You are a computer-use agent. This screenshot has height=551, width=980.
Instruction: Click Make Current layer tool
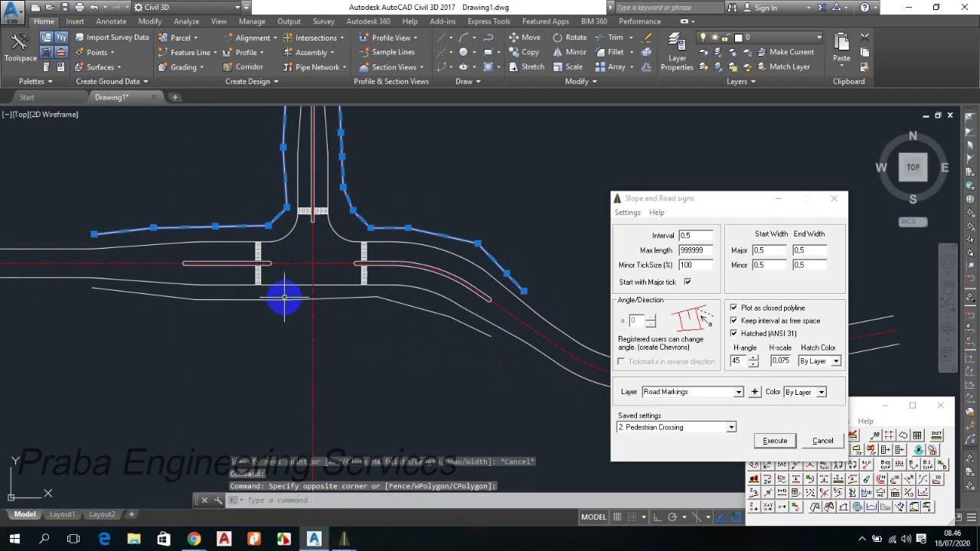[x=785, y=52]
